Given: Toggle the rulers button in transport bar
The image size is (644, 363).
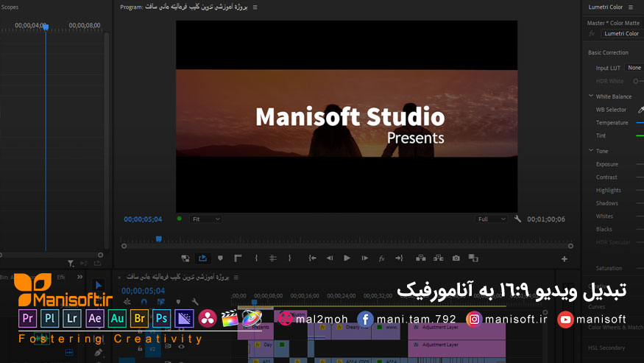Looking at the screenshot, I should click(238, 258).
